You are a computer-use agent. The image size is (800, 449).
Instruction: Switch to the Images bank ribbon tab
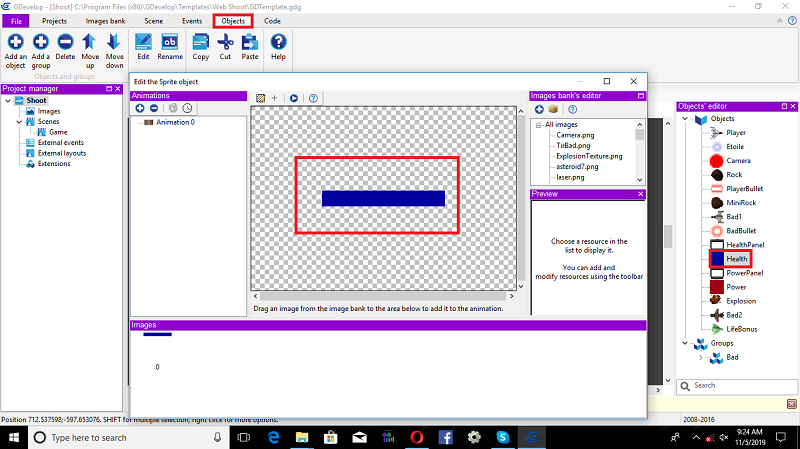click(105, 21)
